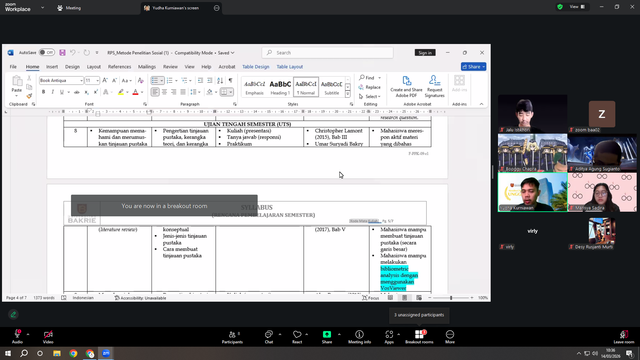
Task: Click the blue Share button in Word
Action: (x=473, y=67)
